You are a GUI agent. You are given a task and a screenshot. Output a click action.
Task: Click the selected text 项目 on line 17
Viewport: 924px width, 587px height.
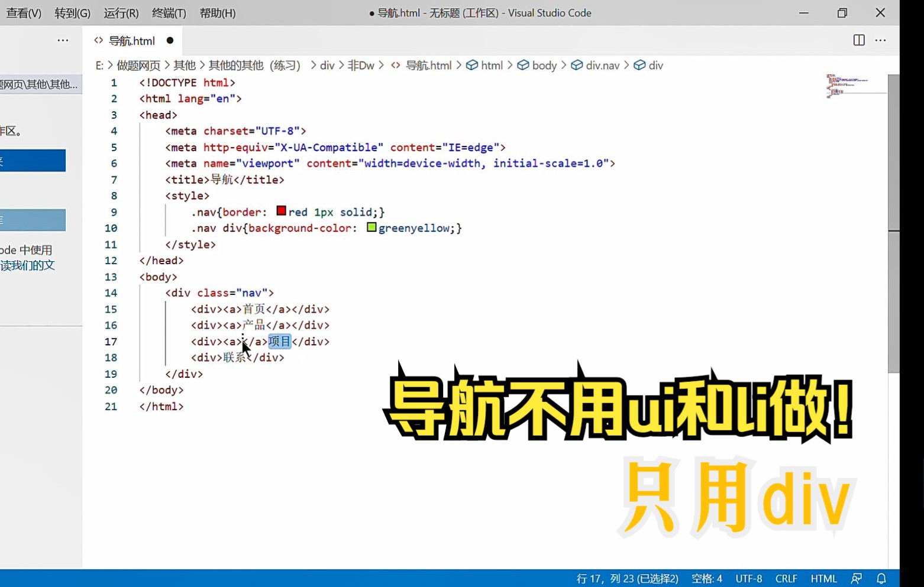tap(280, 342)
